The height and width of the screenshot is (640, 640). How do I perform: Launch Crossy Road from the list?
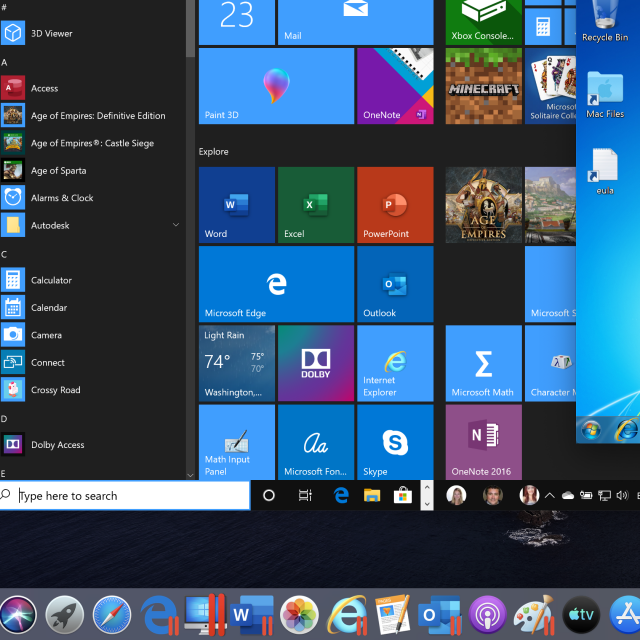tap(92, 390)
